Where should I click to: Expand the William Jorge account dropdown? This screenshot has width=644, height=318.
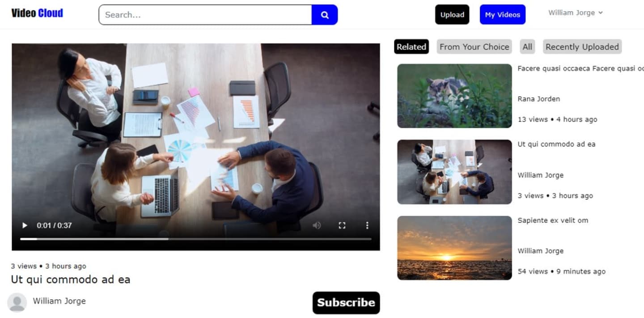point(576,13)
